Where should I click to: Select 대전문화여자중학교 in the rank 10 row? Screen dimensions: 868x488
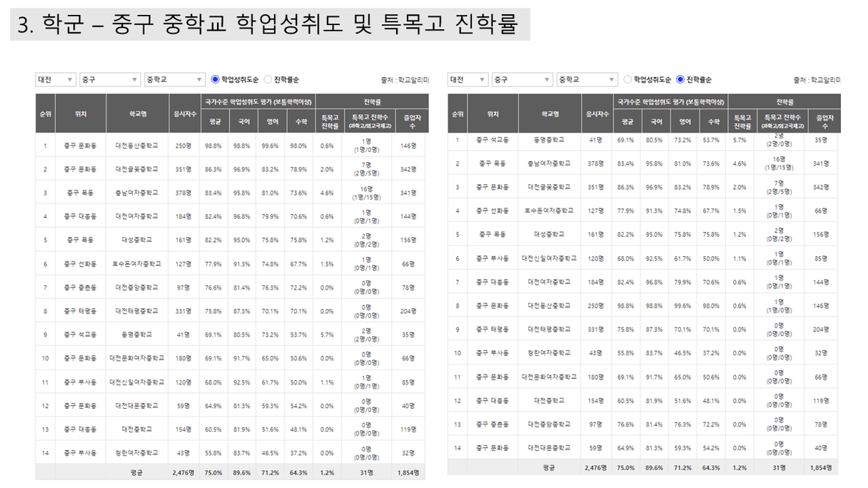(x=138, y=358)
